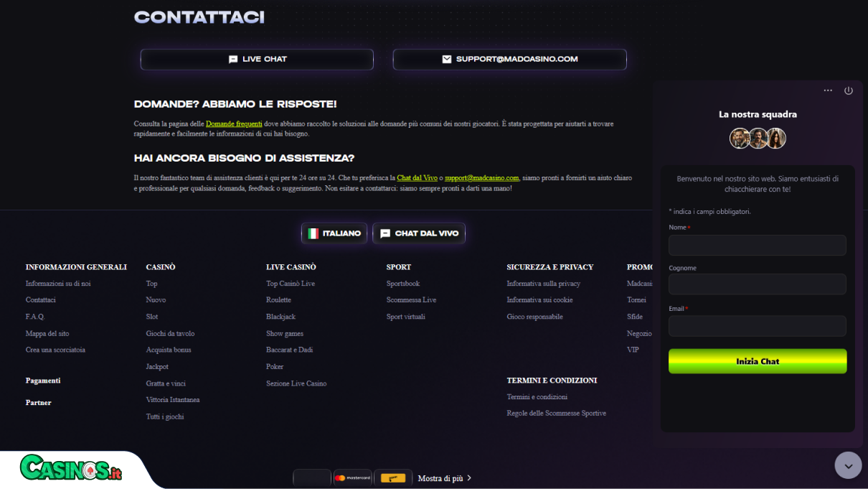Open the F.A.Q. footer link
Viewport: 868px width, 489px height.
point(35,317)
